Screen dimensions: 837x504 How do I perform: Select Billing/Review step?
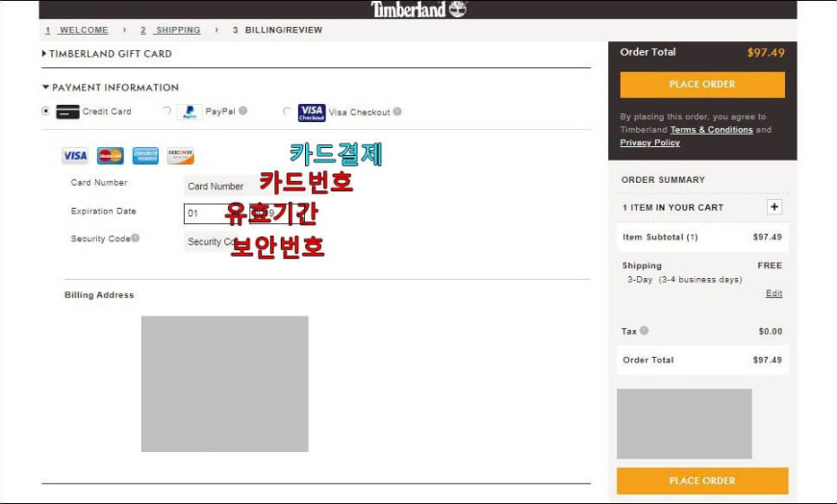click(278, 30)
